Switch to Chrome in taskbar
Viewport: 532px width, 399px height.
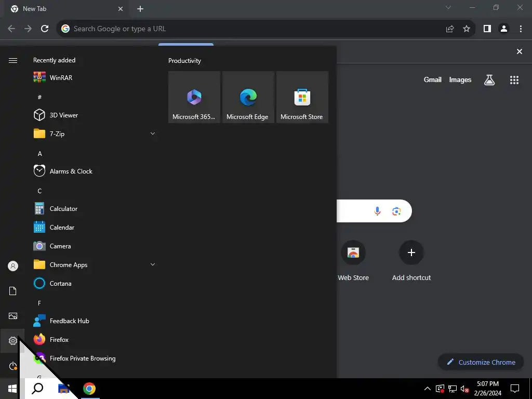[89, 389]
